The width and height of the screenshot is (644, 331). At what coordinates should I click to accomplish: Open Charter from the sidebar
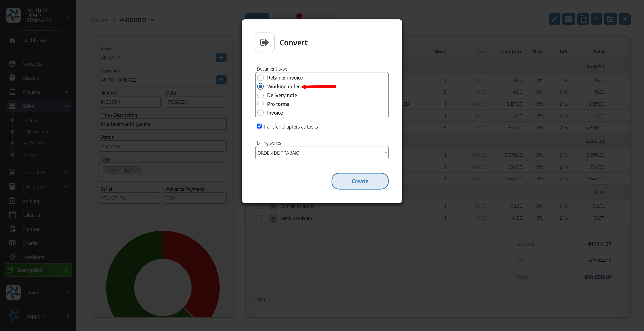click(31, 243)
